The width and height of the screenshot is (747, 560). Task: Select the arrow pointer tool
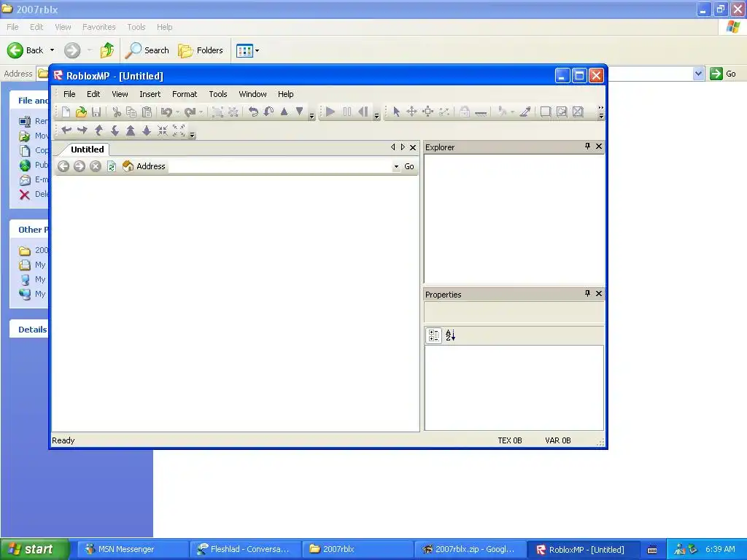(x=396, y=112)
